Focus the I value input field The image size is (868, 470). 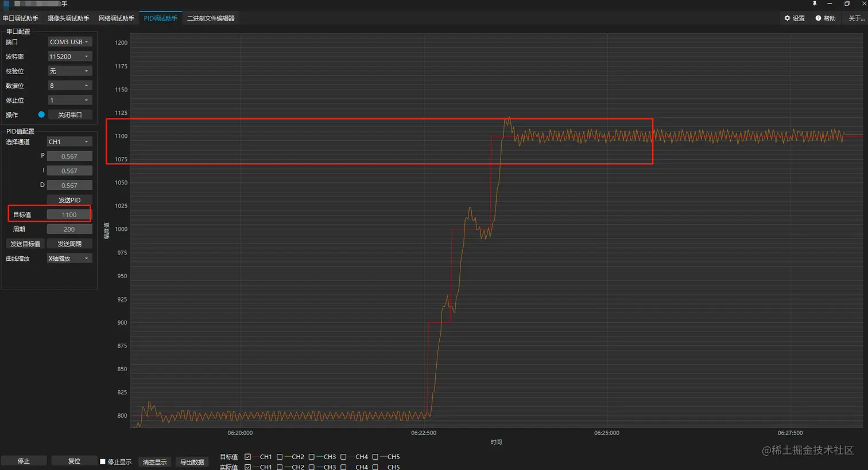(69, 171)
